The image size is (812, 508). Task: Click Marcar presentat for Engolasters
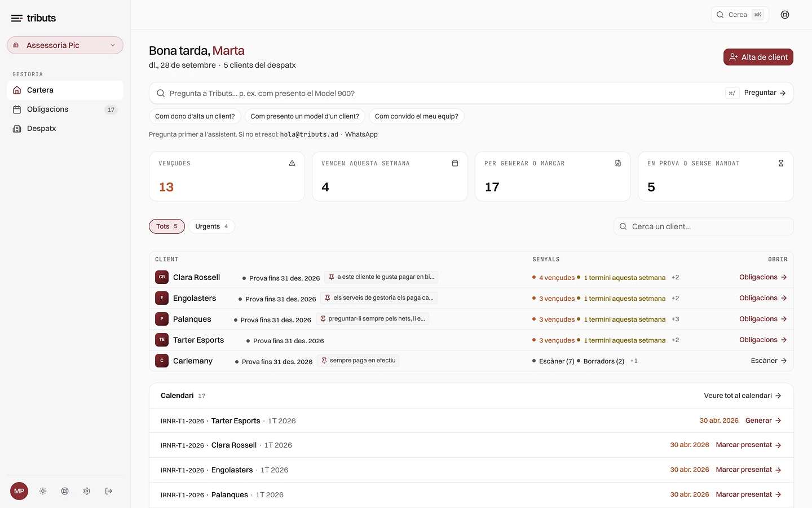click(749, 470)
